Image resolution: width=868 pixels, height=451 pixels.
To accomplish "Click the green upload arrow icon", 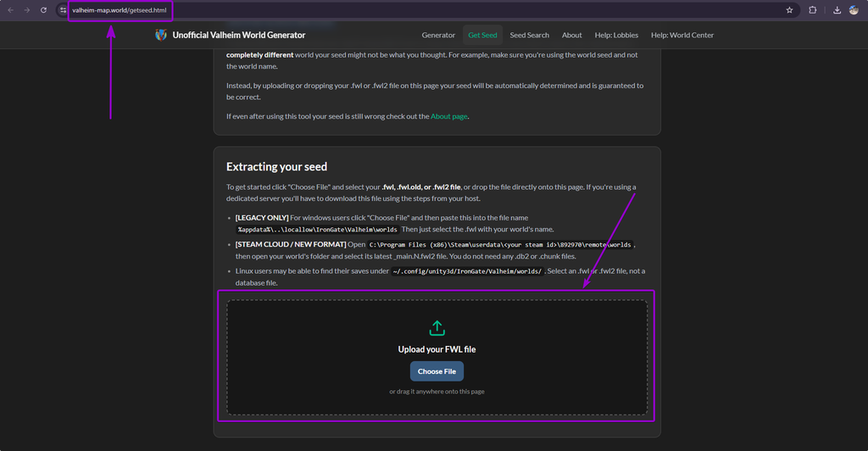I will pos(437,328).
